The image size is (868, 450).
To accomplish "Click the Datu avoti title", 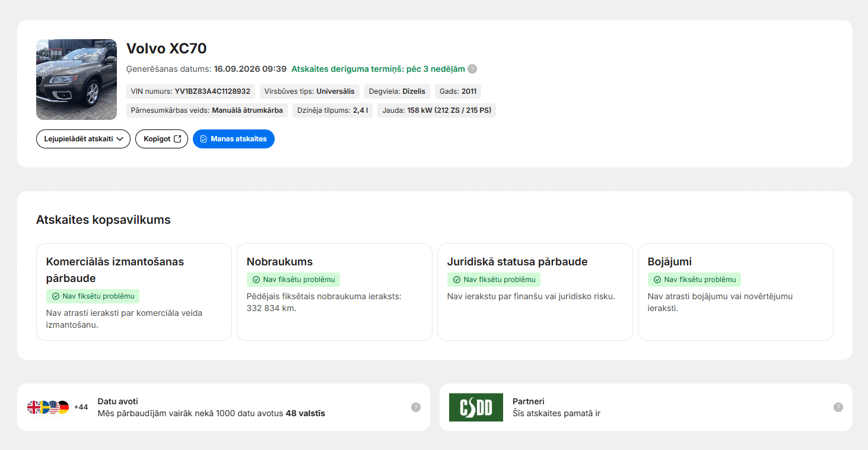I will click(117, 401).
